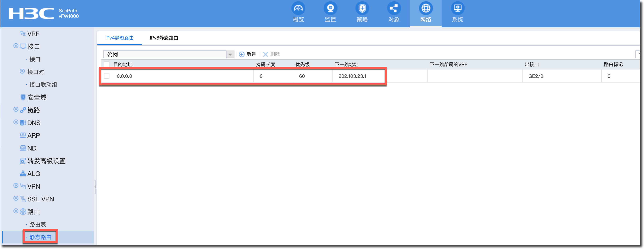Select the IPv4静态路由 tab
Image resolution: width=644 pixels, height=249 pixels.
[119, 38]
